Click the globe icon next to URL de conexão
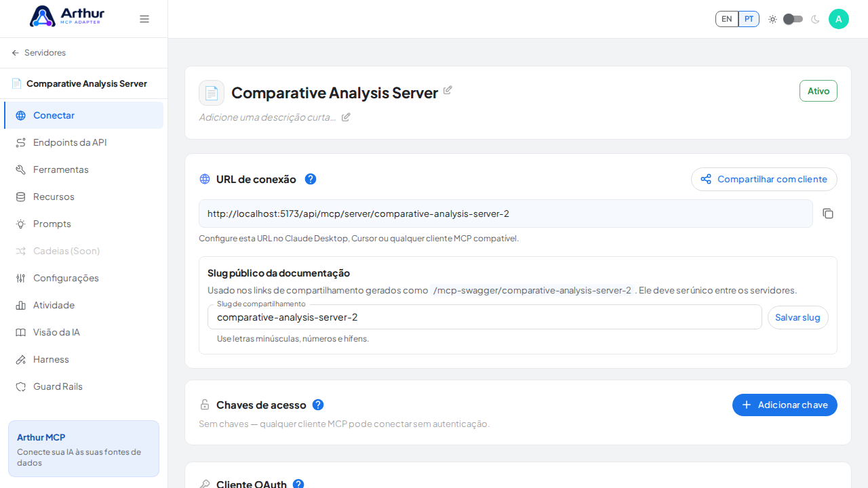This screenshot has width=868, height=488. [x=205, y=179]
